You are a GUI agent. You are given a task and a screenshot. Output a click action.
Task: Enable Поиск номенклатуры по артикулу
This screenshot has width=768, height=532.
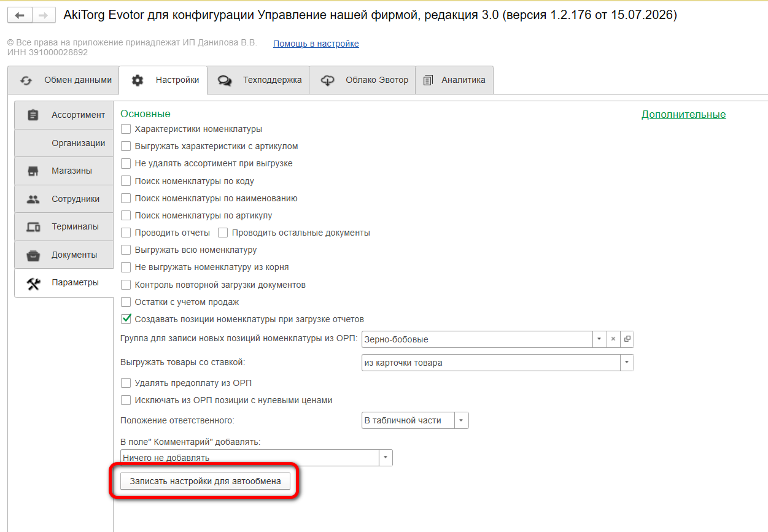tap(126, 216)
